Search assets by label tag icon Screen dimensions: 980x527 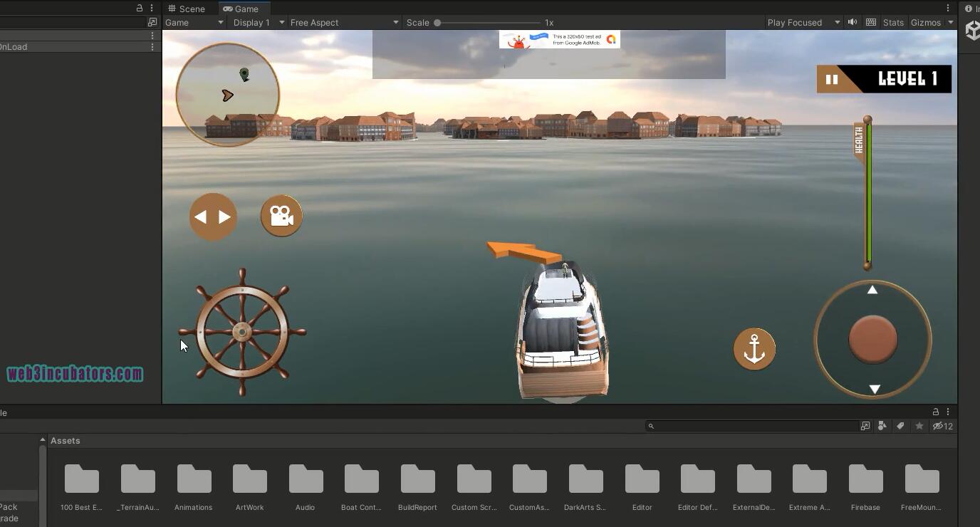pos(900,426)
